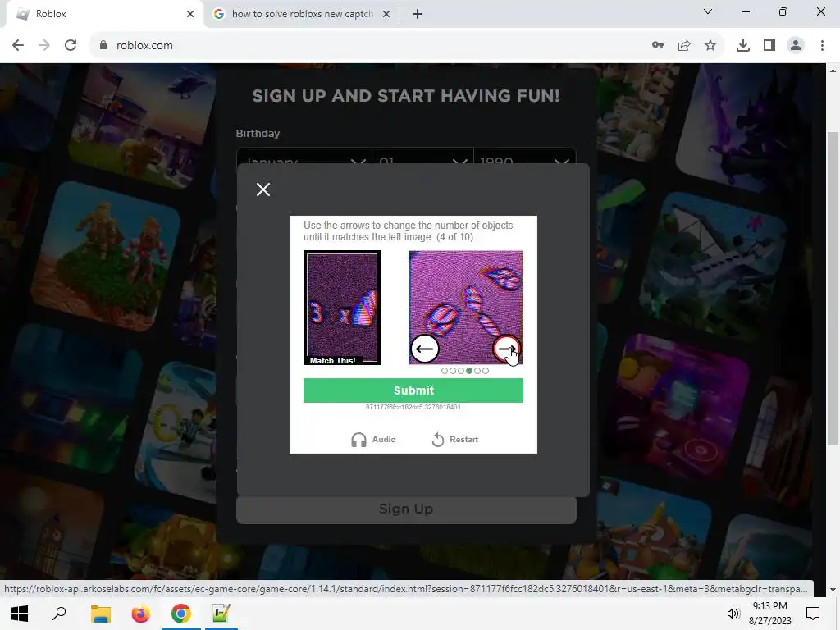840x630 pixels.
Task: Open the Chrome profile menu
Action: (796, 46)
